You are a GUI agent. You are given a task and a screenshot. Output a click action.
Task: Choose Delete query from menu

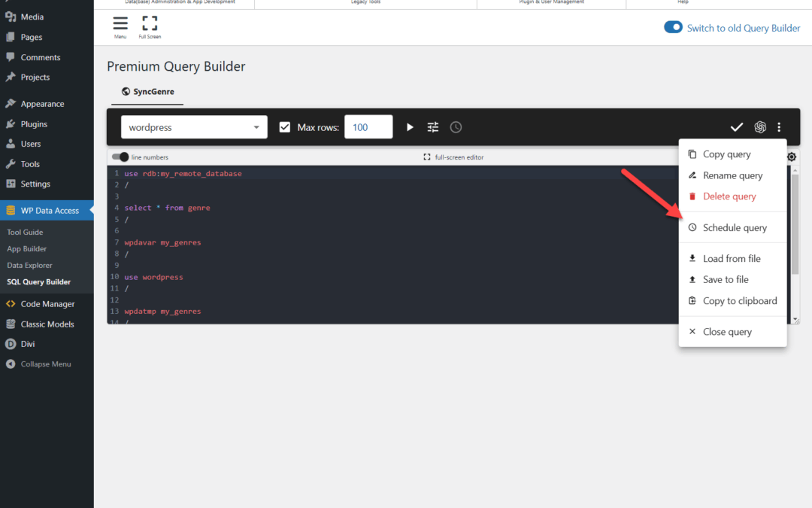click(733, 196)
